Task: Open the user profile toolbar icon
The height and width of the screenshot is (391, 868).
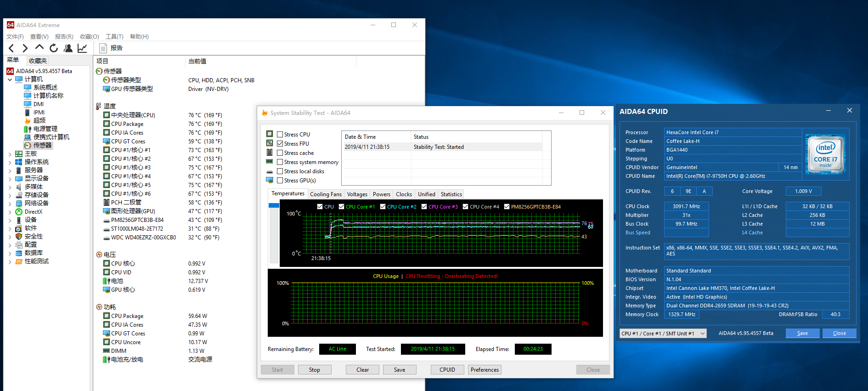Action: (x=68, y=48)
